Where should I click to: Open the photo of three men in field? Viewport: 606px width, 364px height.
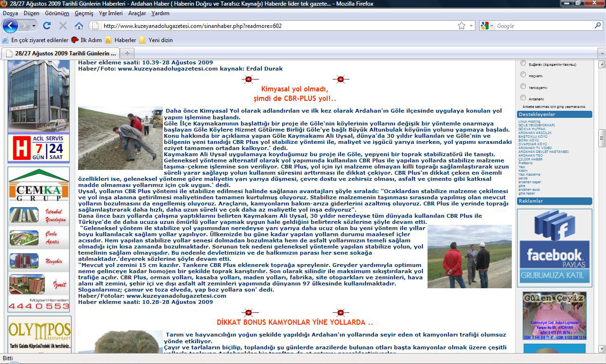click(x=469, y=256)
